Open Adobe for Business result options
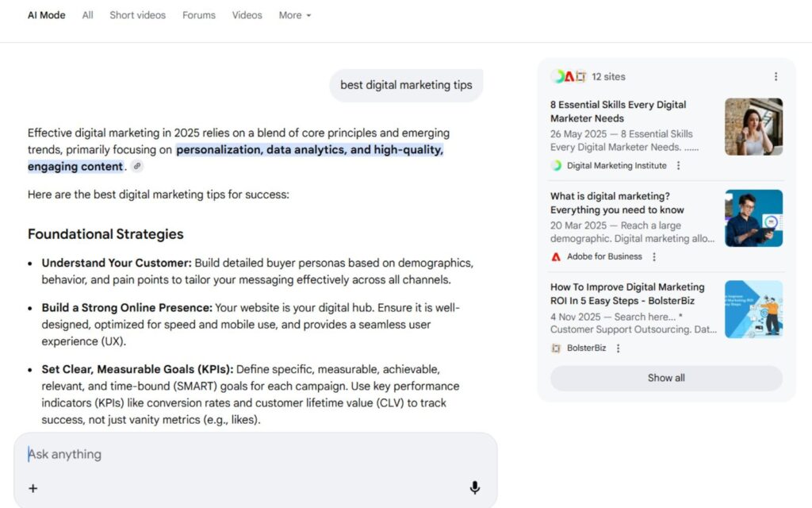This screenshot has height=508, width=812. 654,257
